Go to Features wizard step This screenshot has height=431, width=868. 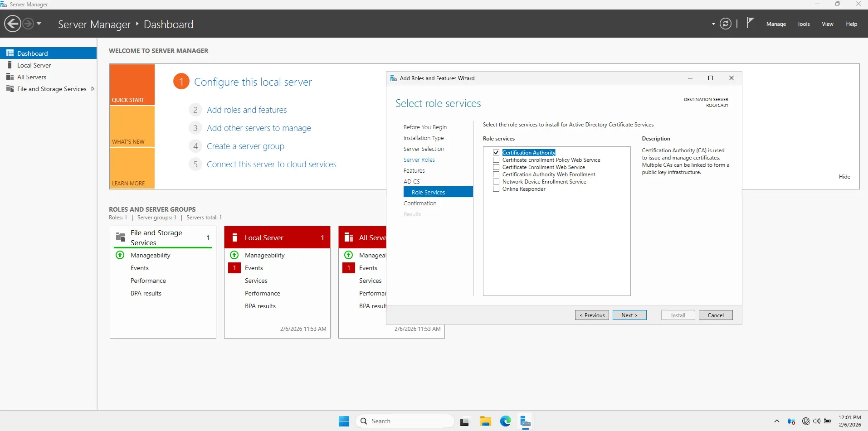pyautogui.click(x=414, y=171)
